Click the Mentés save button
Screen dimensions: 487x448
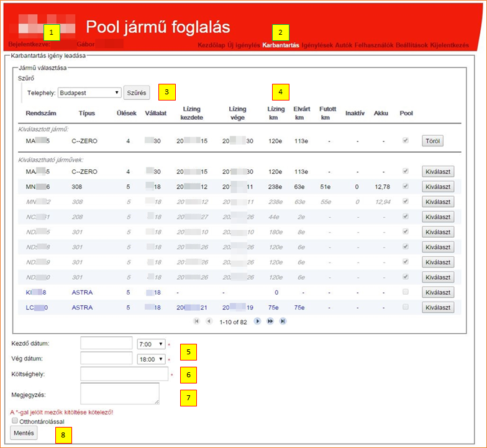click(x=24, y=433)
